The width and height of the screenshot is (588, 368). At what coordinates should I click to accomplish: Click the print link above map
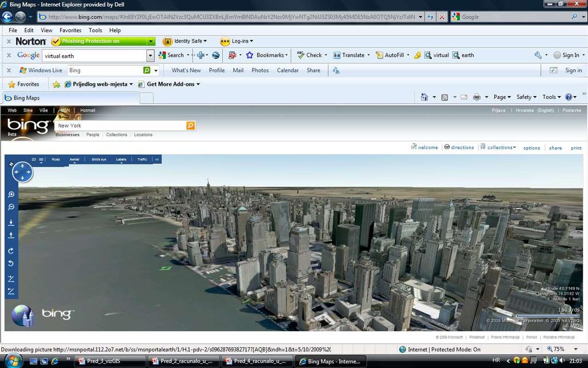[x=577, y=148]
